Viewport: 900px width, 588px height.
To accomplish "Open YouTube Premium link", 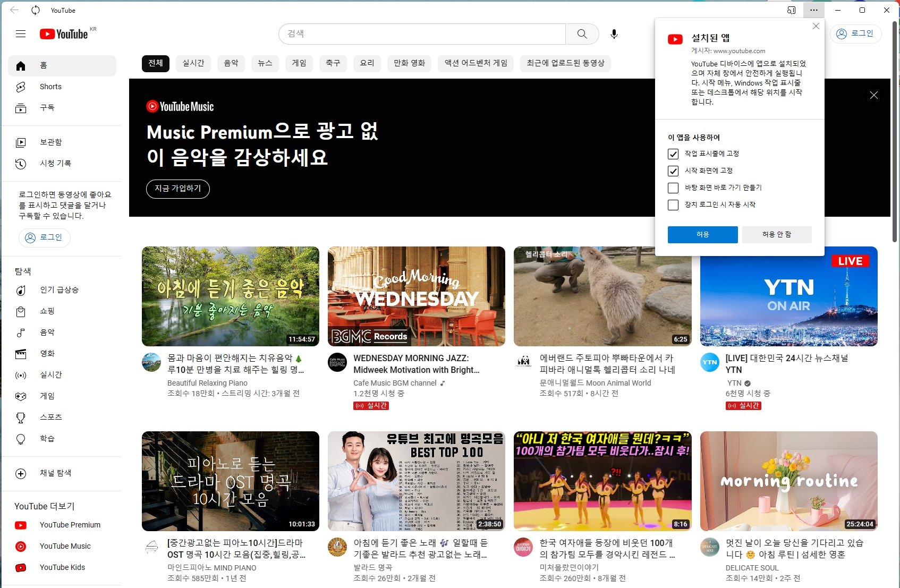I will (x=62, y=525).
